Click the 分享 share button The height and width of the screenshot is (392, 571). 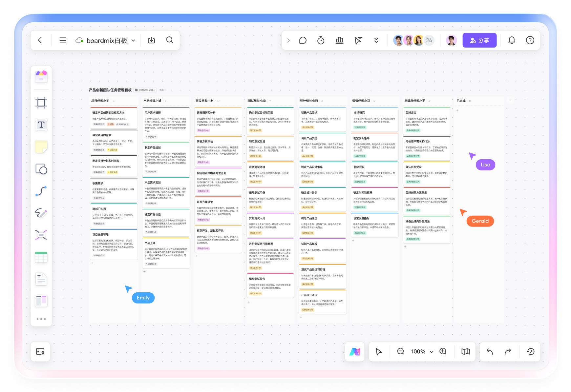pyautogui.click(x=479, y=40)
